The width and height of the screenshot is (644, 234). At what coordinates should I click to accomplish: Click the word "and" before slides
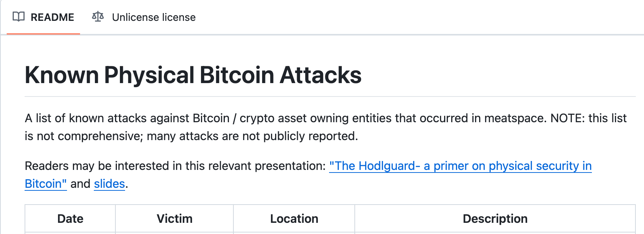(80, 184)
